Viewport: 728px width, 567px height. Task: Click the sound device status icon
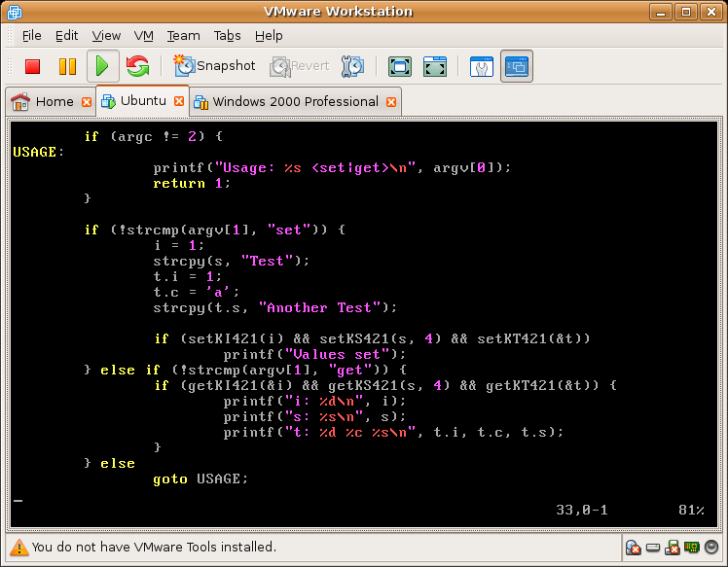pyautogui.click(x=711, y=548)
